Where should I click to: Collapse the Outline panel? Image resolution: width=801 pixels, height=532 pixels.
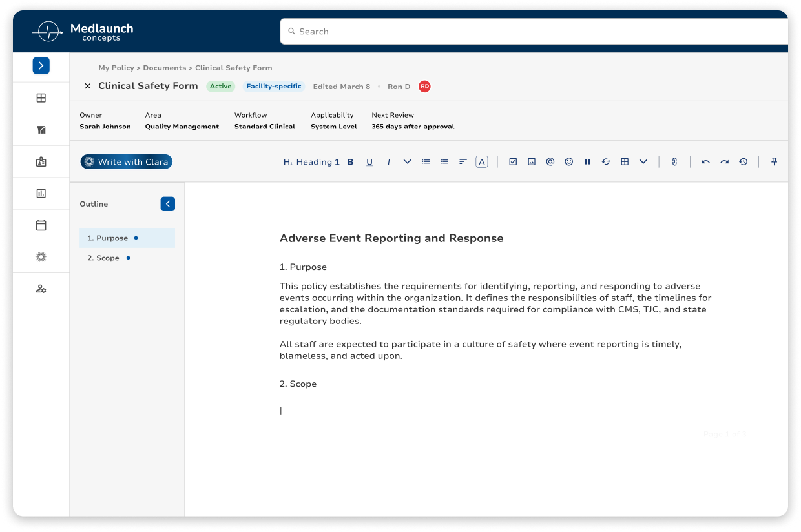point(168,204)
